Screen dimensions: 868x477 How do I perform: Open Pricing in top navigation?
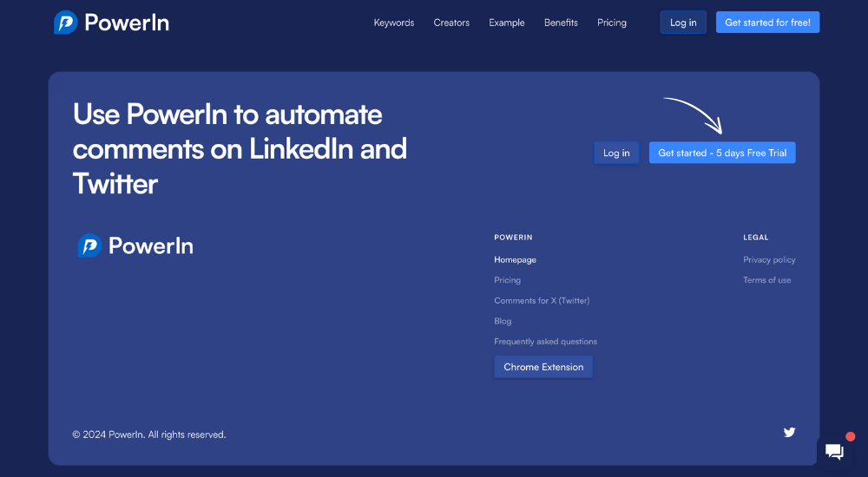pyautogui.click(x=612, y=23)
